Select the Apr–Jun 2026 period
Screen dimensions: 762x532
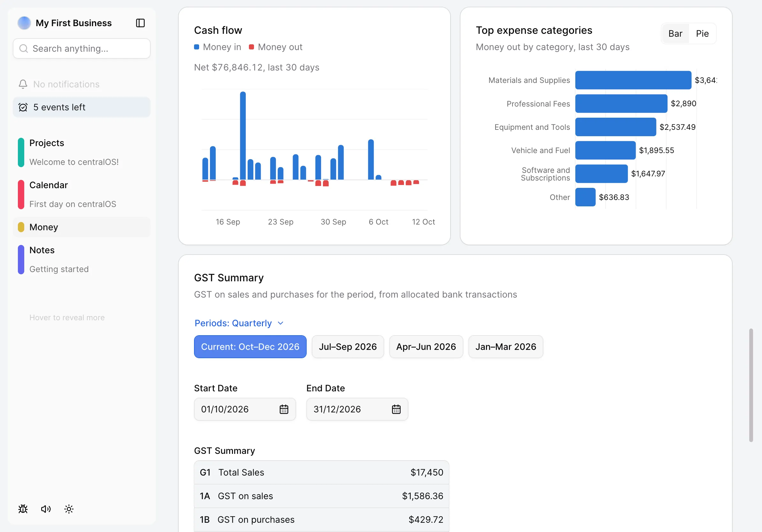point(426,347)
